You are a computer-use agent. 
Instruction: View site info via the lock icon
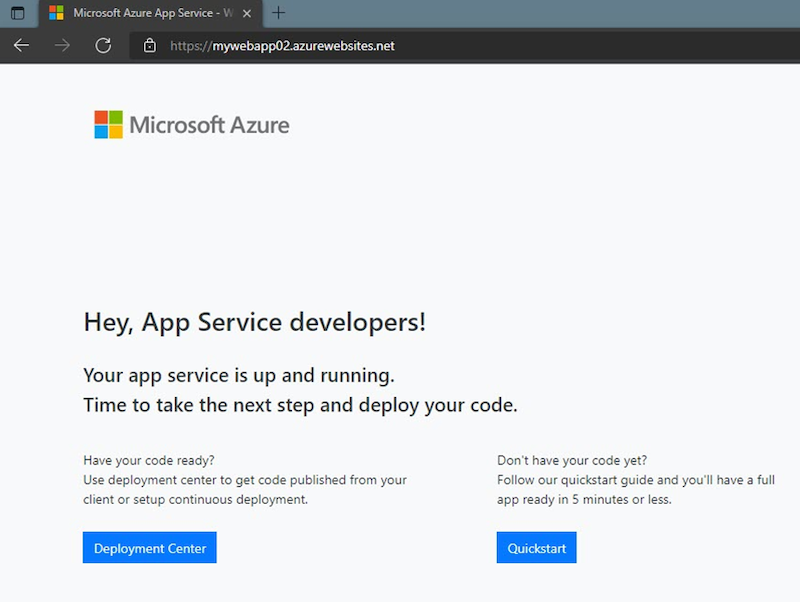click(150, 45)
